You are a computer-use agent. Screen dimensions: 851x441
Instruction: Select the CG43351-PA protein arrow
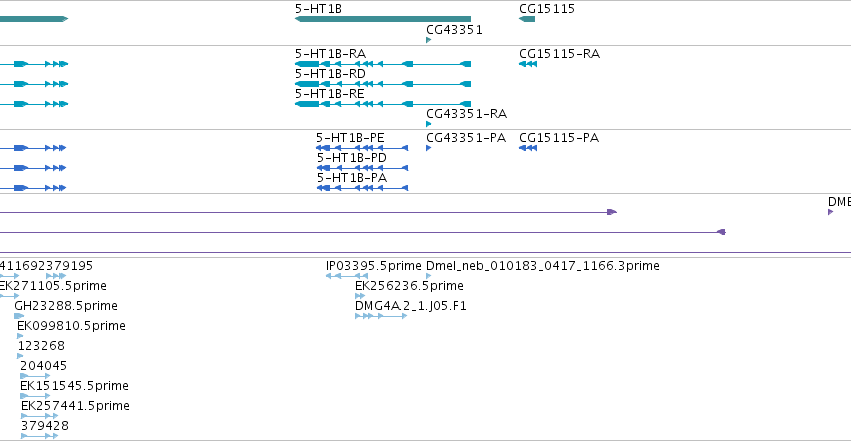pyautogui.click(x=429, y=148)
